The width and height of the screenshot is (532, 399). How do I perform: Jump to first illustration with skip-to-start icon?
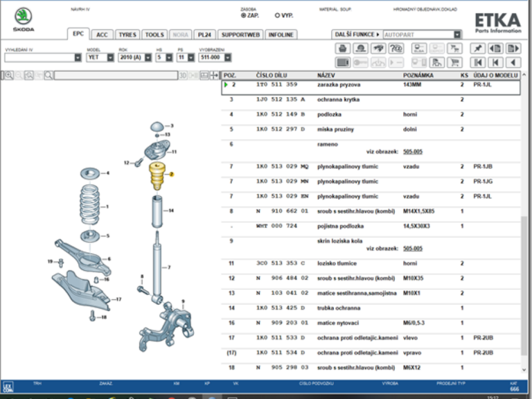pos(477,62)
